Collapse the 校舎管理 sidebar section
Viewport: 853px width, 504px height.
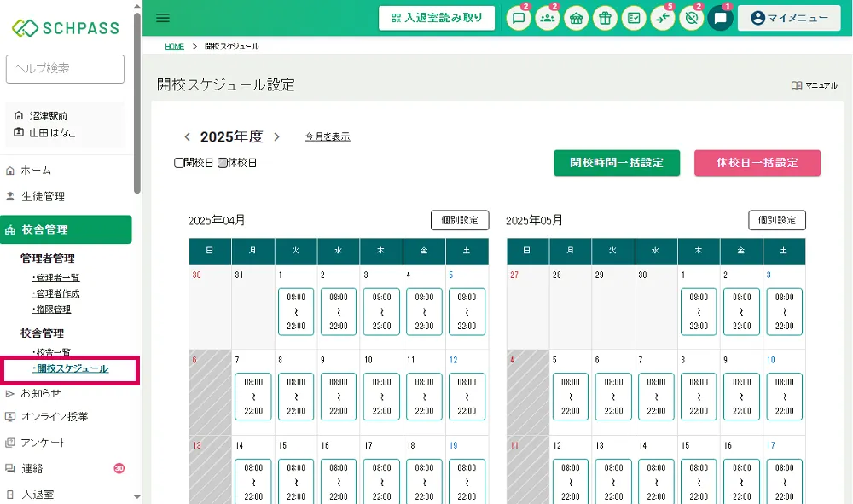[x=67, y=229]
